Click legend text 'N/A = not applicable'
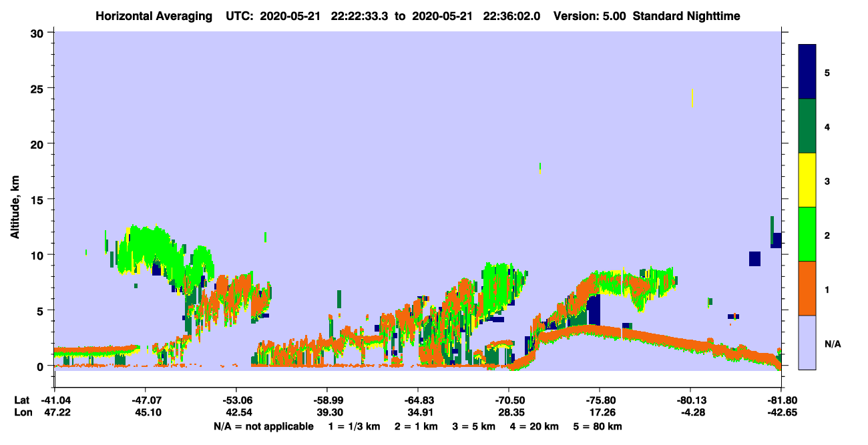This screenshot has width=868, height=445. point(263,426)
